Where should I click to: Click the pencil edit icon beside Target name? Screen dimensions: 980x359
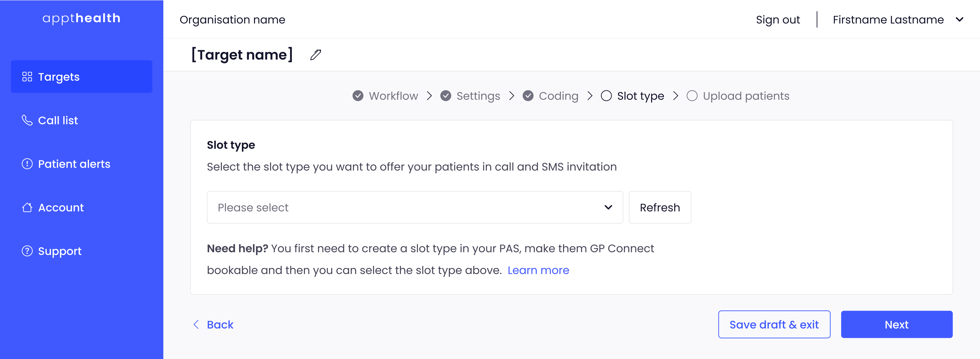(315, 55)
